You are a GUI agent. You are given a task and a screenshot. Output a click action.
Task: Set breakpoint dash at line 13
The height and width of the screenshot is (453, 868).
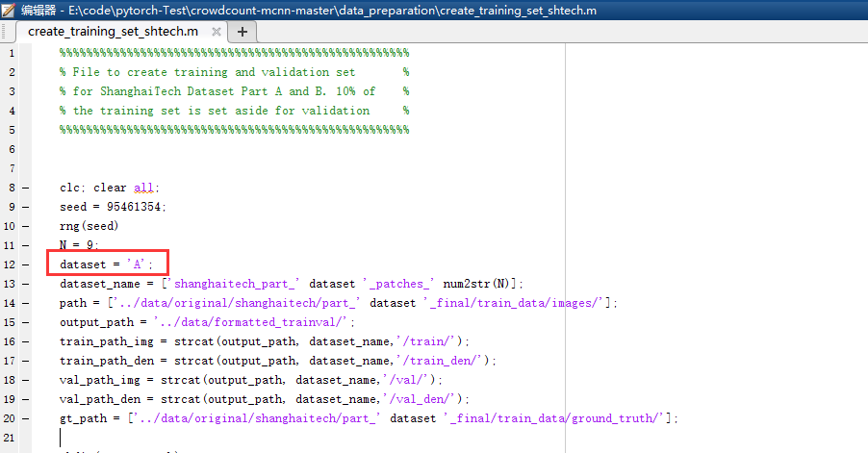coord(25,284)
